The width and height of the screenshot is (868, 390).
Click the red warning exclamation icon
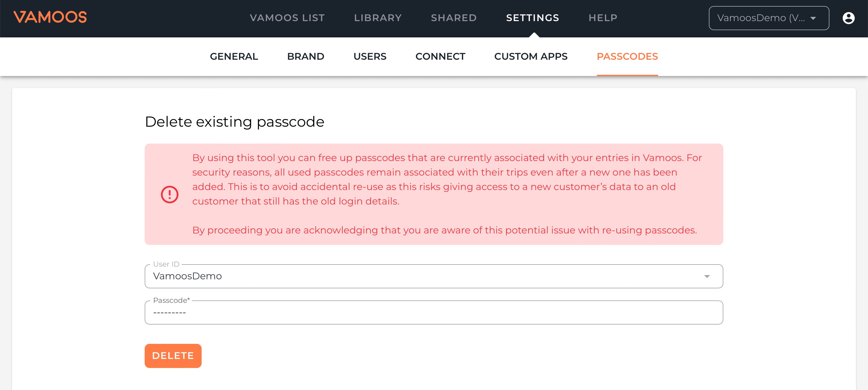click(x=169, y=195)
